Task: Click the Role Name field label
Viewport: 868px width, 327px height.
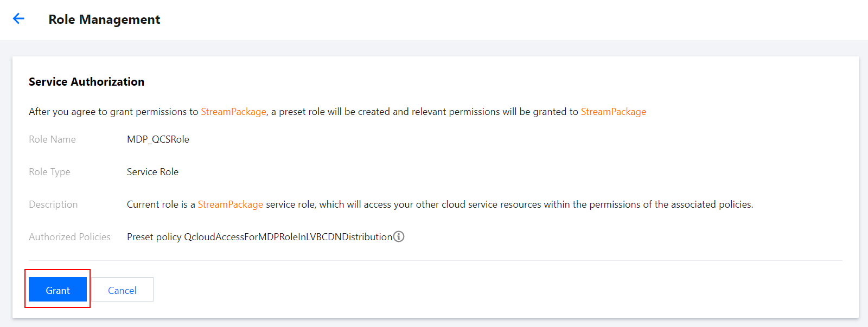Action: tap(52, 139)
